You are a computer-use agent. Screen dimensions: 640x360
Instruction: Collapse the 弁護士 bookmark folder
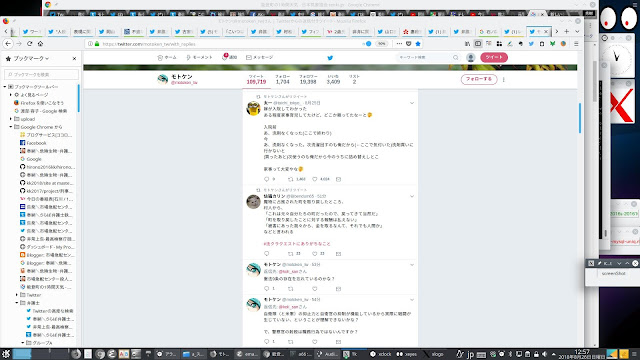[17, 303]
